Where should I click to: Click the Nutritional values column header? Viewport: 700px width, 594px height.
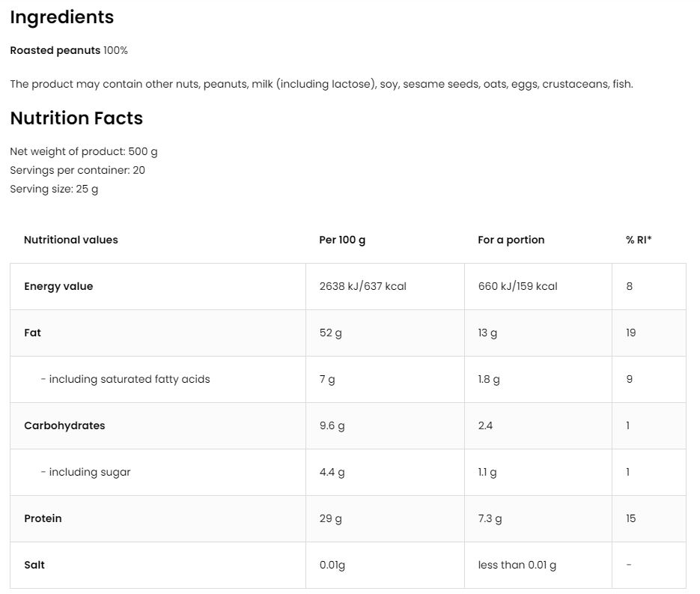(70, 240)
